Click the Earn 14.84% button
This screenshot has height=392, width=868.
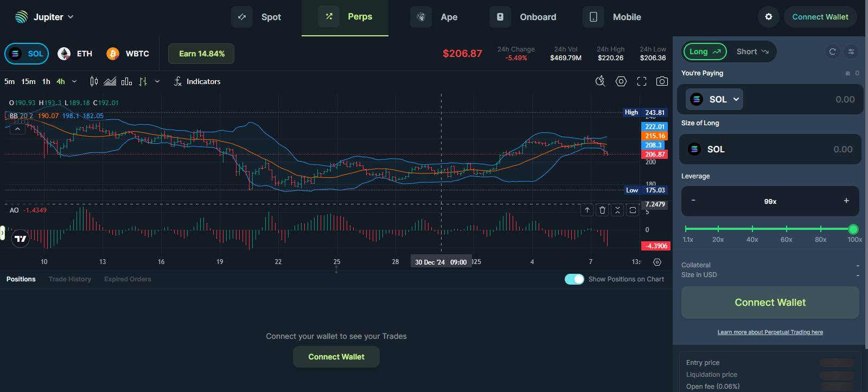(201, 54)
